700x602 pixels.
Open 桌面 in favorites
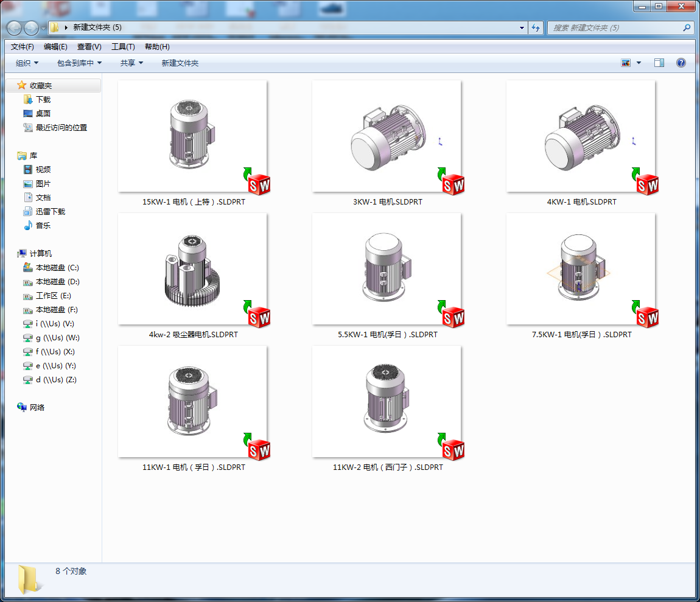[x=43, y=113]
